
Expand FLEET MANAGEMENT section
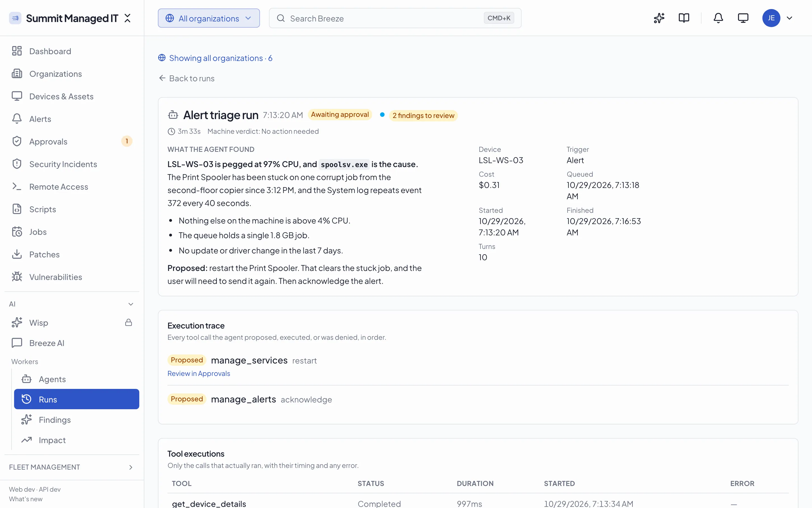click(x=71, y=467)
